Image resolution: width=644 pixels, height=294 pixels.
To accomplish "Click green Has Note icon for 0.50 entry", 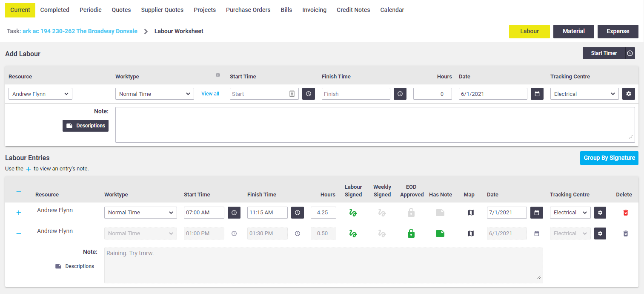I will click(x=440, y=233).
